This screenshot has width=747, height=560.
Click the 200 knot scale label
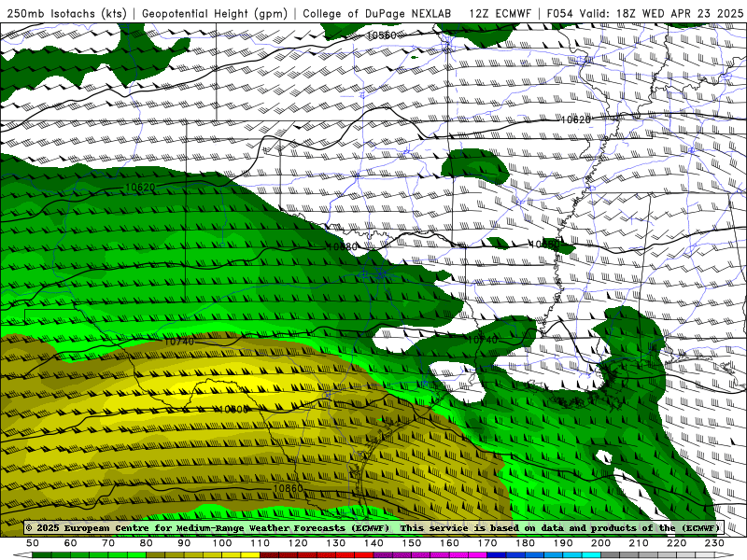pyautogui.click(x=600, y=543)
